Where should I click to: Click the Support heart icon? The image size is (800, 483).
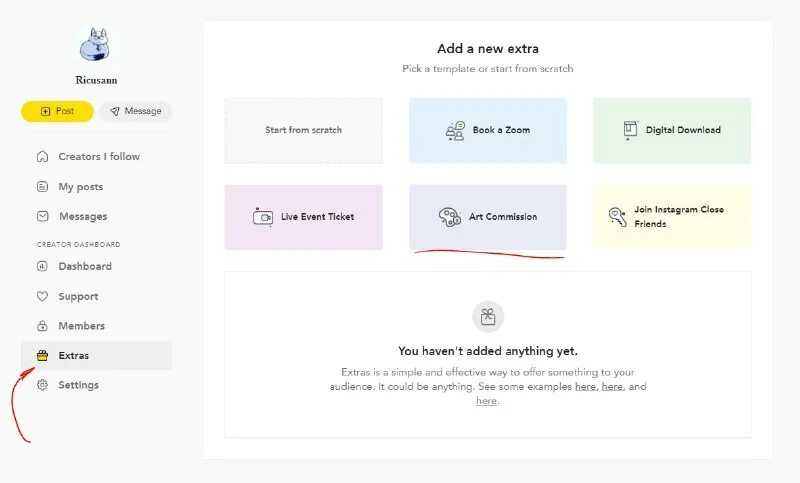(x=42, y=296)
